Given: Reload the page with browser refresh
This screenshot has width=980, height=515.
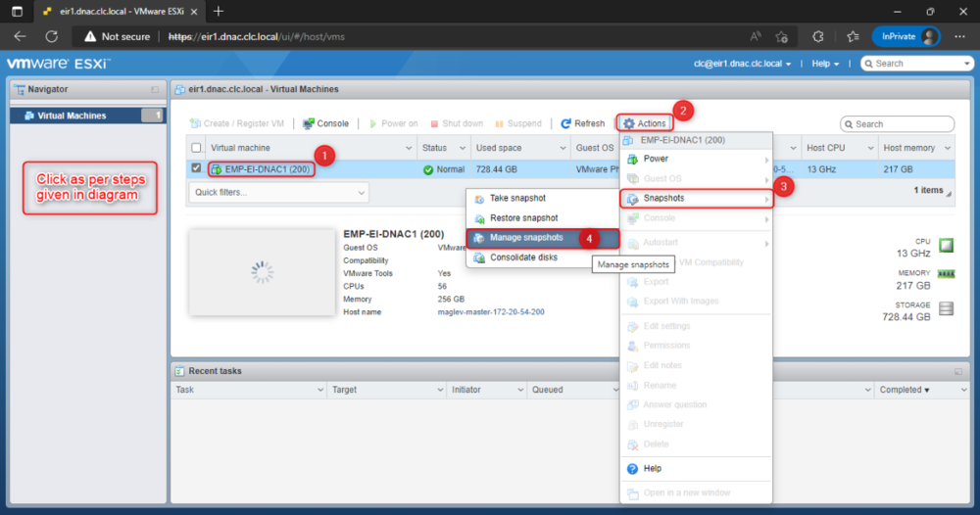Looking at the screenshot, I should (52, 37).
